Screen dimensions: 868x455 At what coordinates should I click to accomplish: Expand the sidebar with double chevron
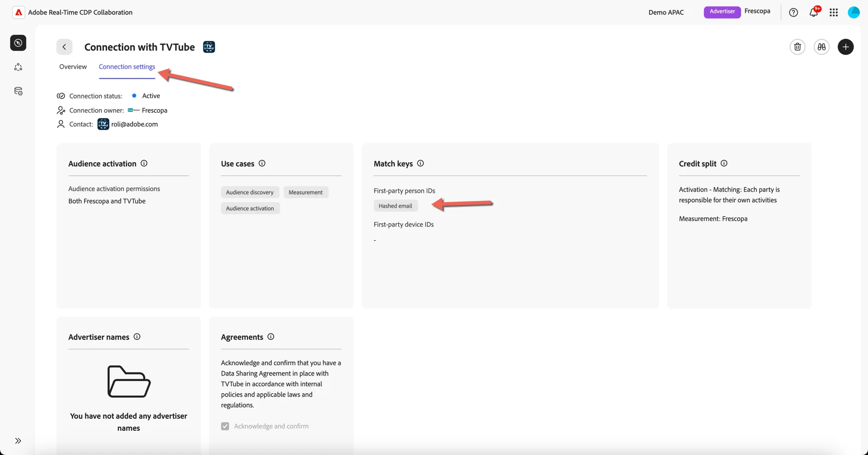[x=18, y=441]
